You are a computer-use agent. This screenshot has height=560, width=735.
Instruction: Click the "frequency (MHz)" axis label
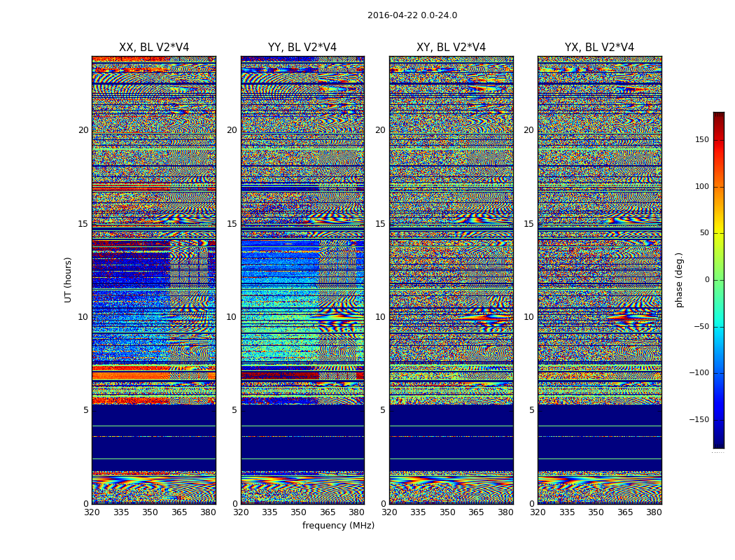coord(338,525)
